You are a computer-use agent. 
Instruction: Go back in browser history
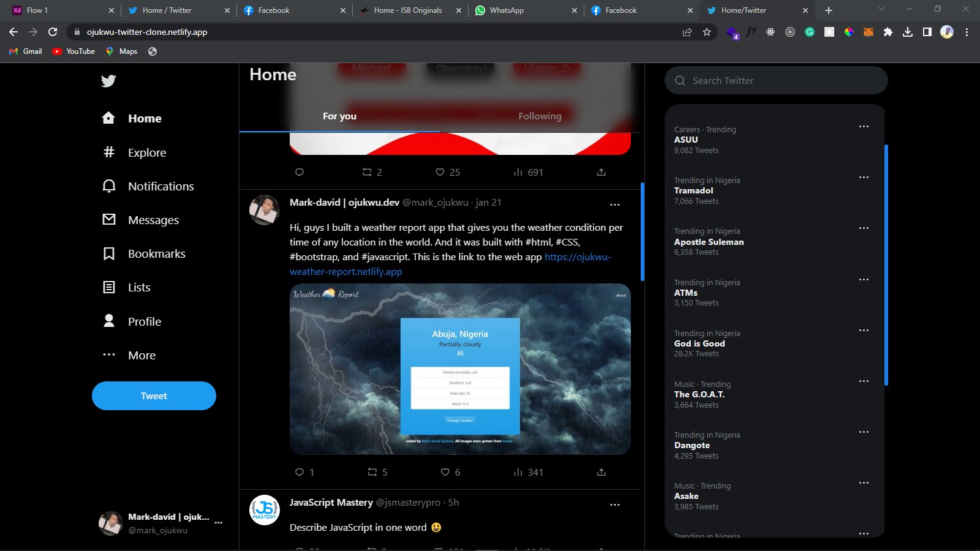coord(13,32)
